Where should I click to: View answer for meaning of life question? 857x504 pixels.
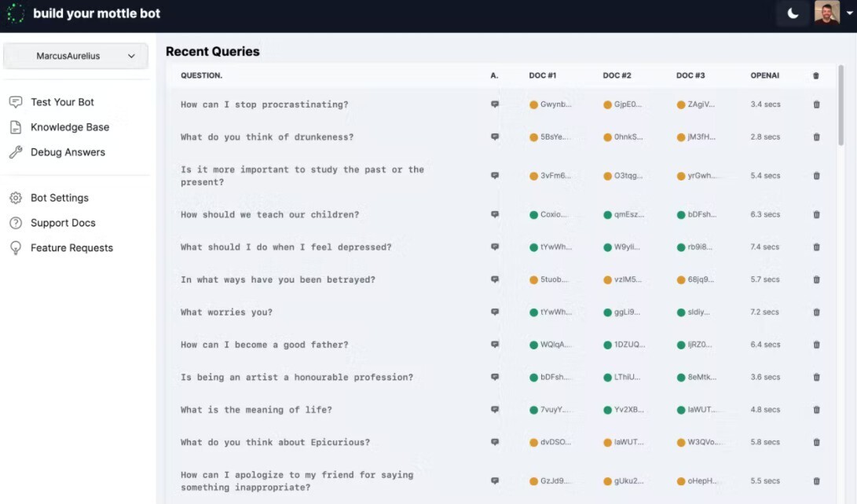tap(495, 410)
